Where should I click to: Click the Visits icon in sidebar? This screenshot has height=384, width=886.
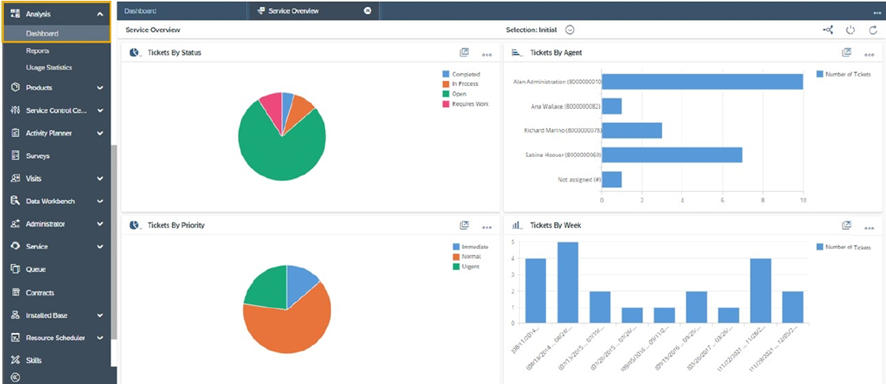pyautogui.click(x=16, y=178)
